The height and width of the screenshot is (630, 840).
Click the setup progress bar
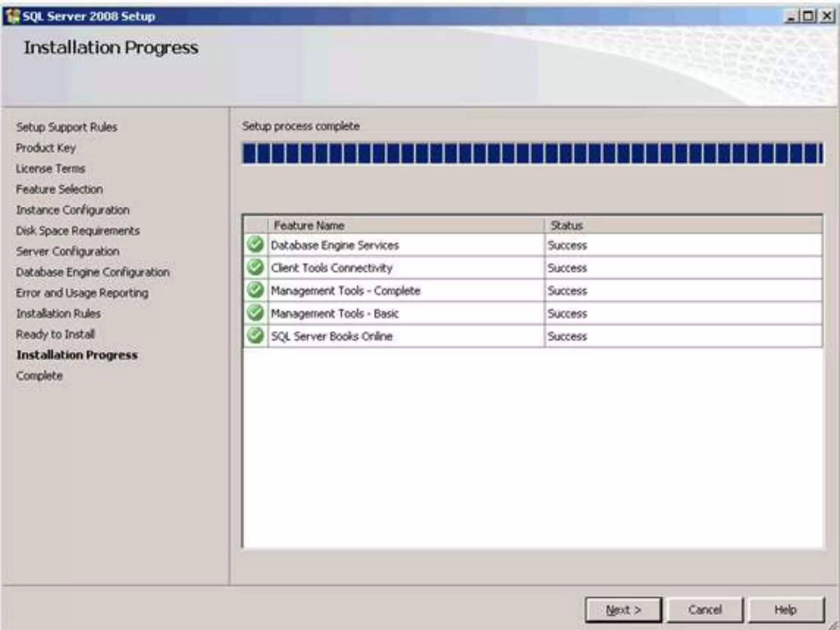tap(532, 153)
